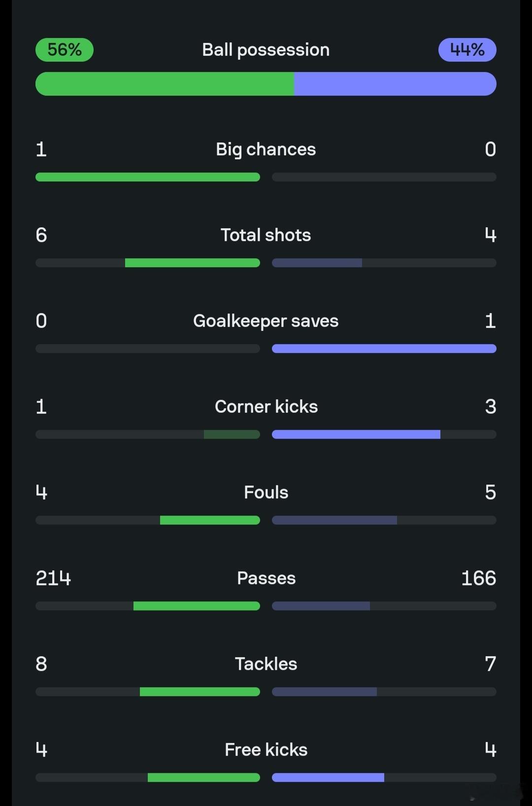Viewport: 532px width, 806px height.
Task: Click the green Fouls bar
Action: click(x=210, y=520)
